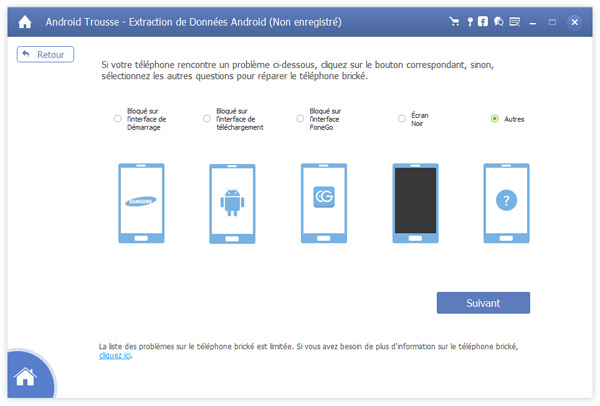
Task: Click the key register icon
Action: pos(468,21)
